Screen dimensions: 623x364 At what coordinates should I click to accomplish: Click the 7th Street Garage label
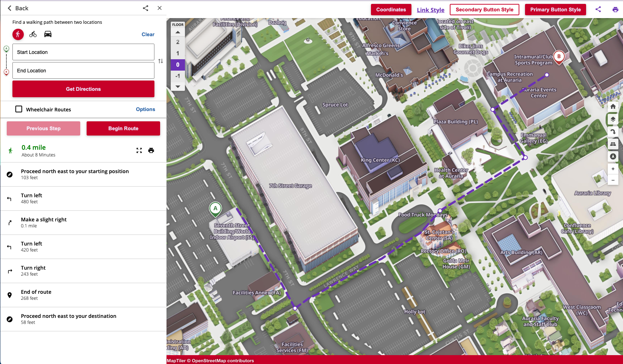tap(290, 186)
